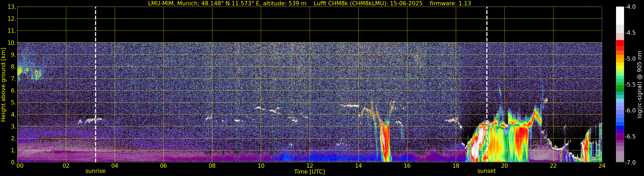Screen dimensions: 644x176
Task: Click the colorbar tick label '-6.0'
Action: pyautogui.click(x=630, y=111)
